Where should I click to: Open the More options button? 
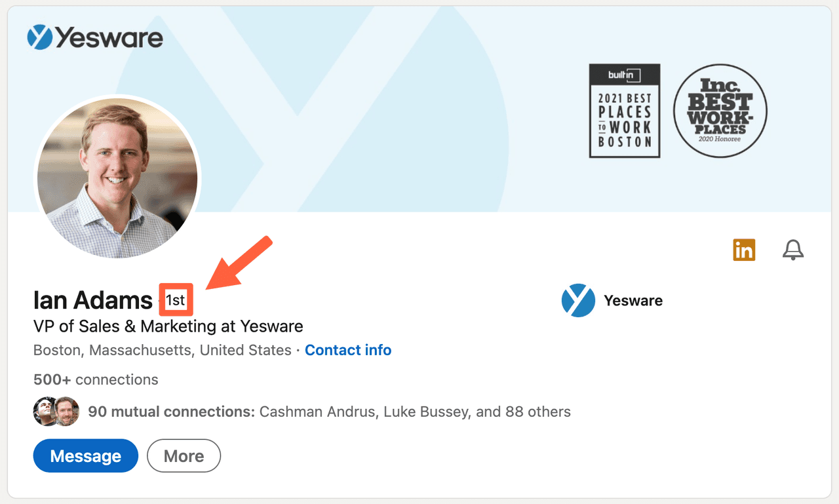pos(184,456)
